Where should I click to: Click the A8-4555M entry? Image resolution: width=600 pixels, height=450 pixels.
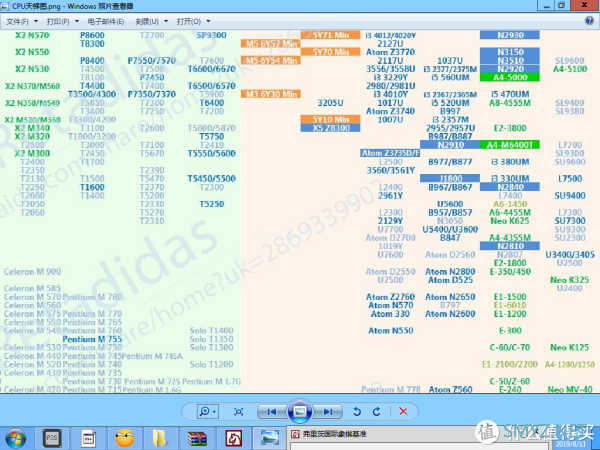tap(510, 103)
